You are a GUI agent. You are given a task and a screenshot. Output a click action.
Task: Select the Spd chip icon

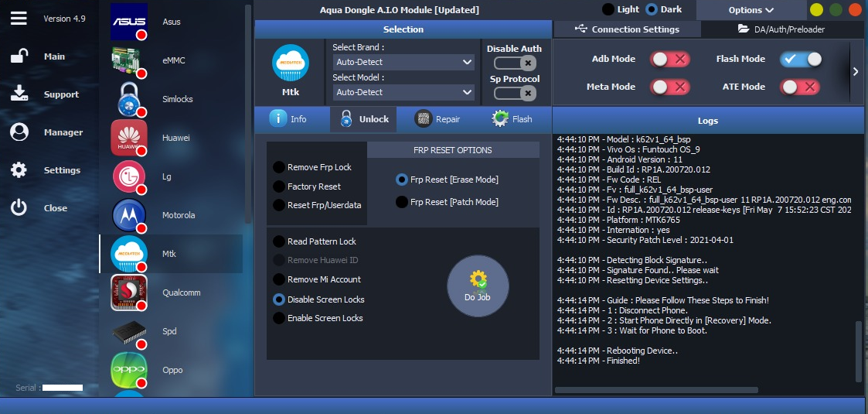pyautogui.click(x=129, y=332)
